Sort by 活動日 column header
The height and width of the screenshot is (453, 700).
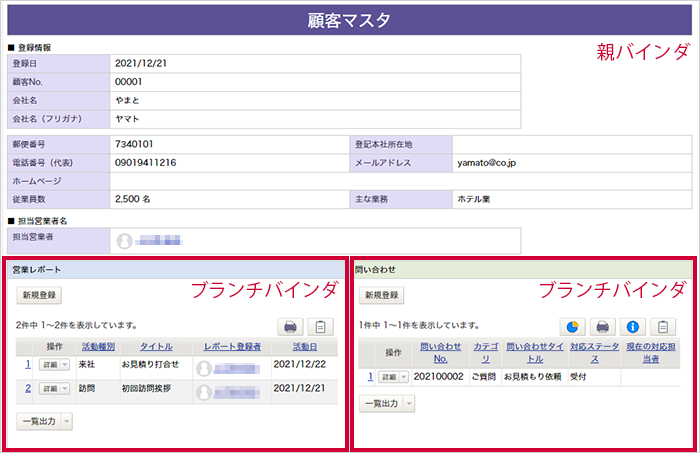tap(305, 347)
